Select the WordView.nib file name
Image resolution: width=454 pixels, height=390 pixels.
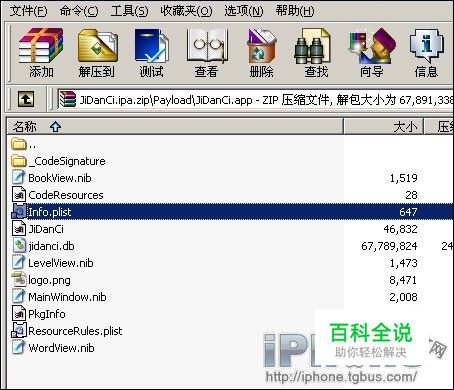61,348
